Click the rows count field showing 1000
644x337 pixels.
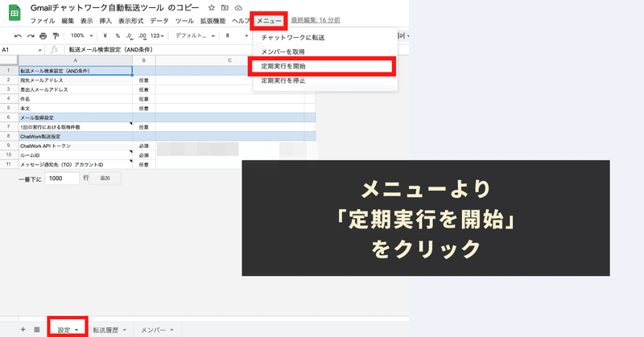point(62,178)
